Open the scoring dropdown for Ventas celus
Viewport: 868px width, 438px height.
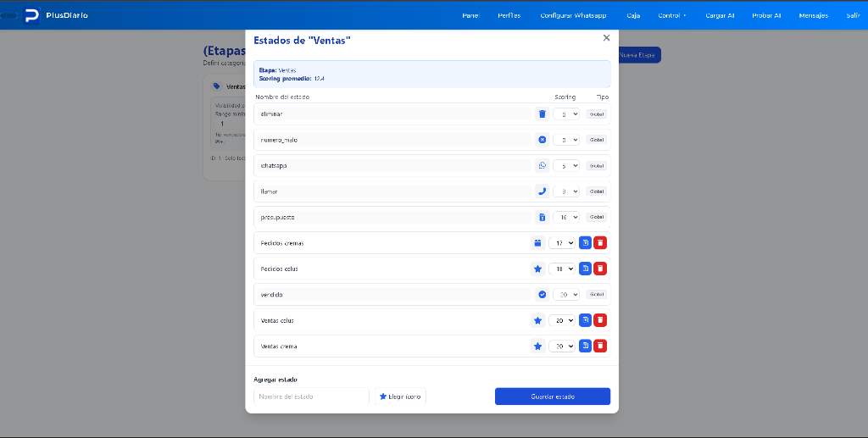pos(562,320)
